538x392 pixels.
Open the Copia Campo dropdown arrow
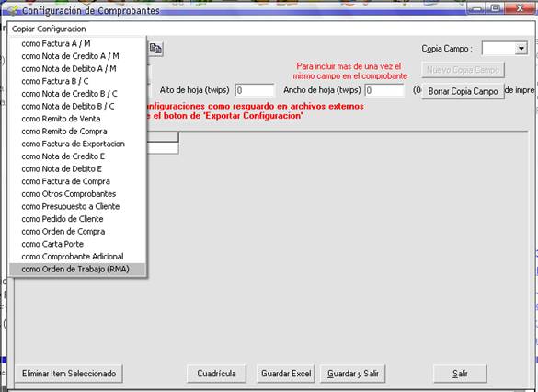click(521, 49)
